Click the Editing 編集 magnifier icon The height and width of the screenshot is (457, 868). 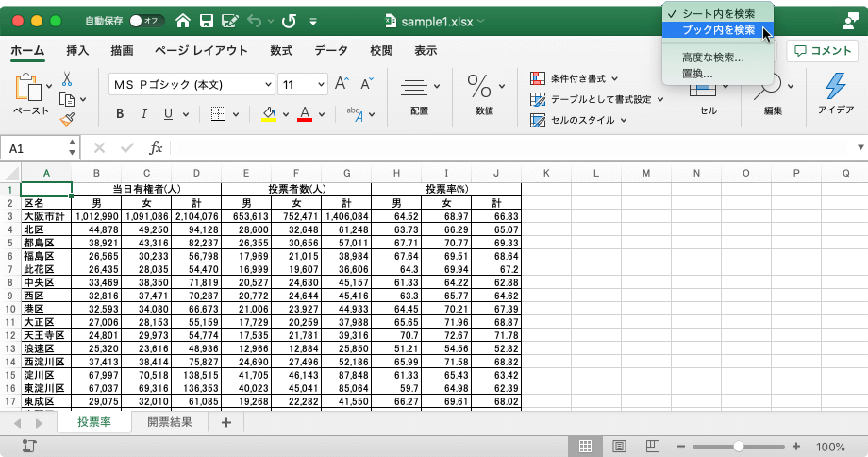767,89
